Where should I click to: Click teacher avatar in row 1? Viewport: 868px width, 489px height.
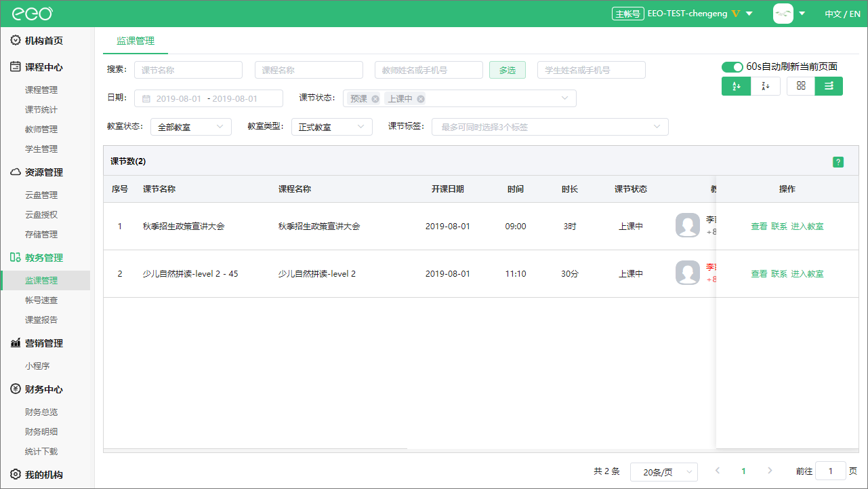pyautogui.click(x=688, y=225)
